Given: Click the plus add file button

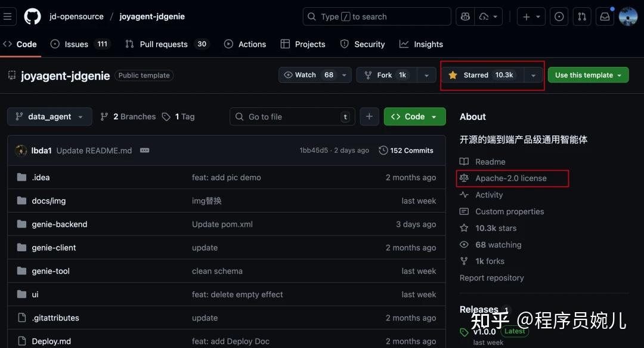Looking at the screenshot, I should pos(369,117).
